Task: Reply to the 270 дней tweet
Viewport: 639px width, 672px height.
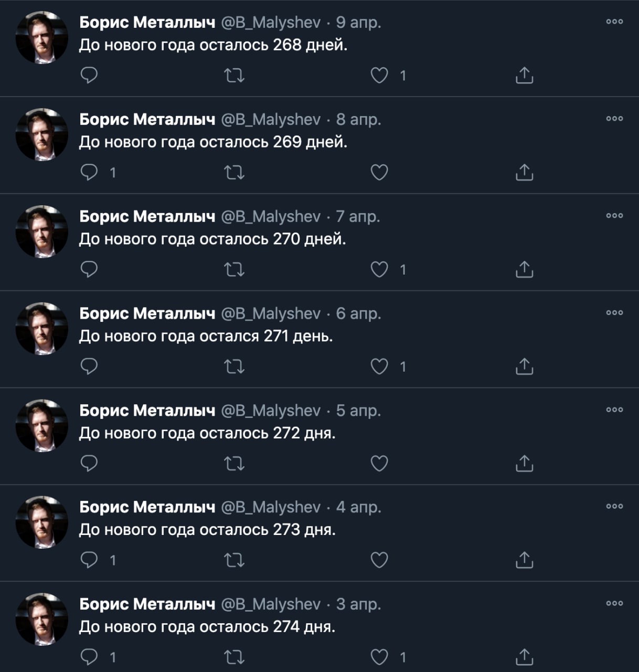Action: pos(89,270)
